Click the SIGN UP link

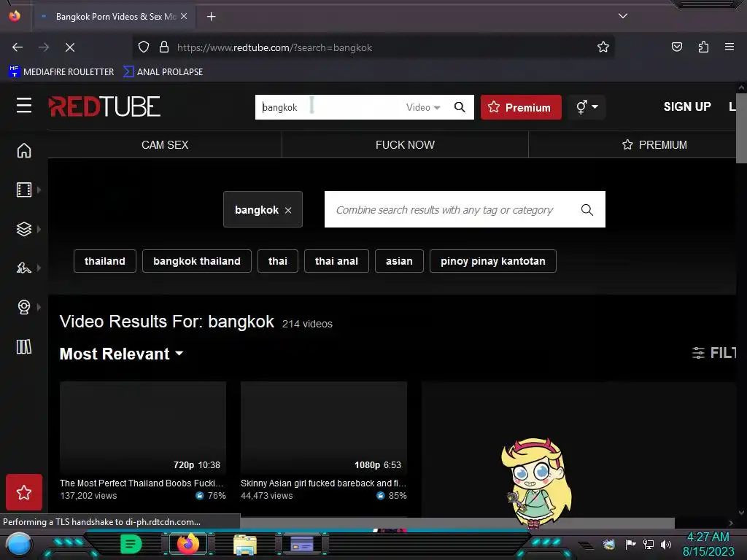(x=687, y=106)
